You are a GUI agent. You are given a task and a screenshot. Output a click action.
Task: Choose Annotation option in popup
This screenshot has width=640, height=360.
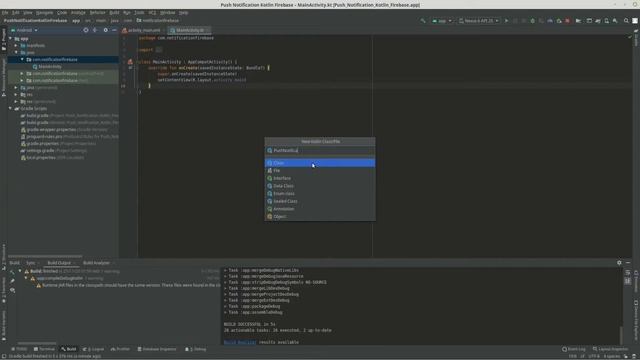coord(320,209)
